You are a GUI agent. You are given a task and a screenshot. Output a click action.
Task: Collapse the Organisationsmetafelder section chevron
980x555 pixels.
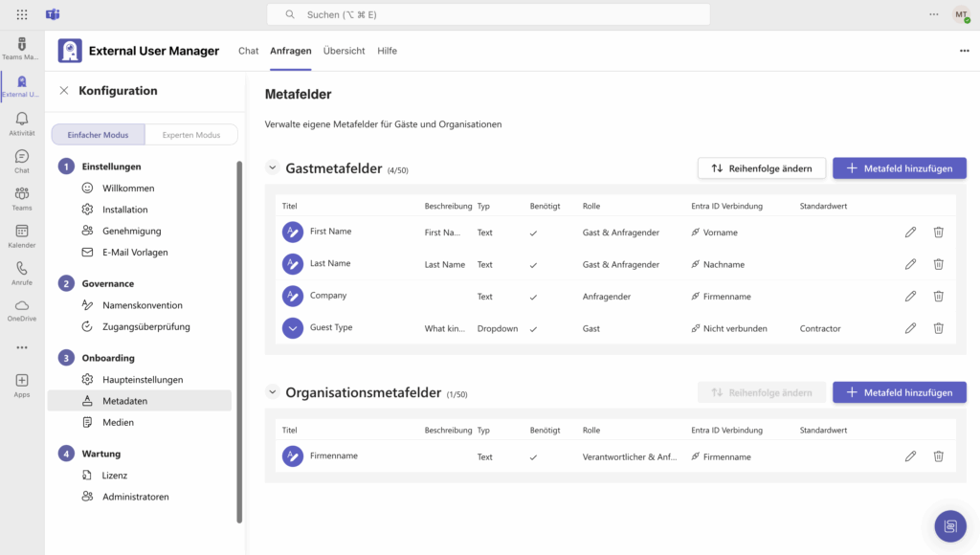pyautogui.click(x=272, y=392)
